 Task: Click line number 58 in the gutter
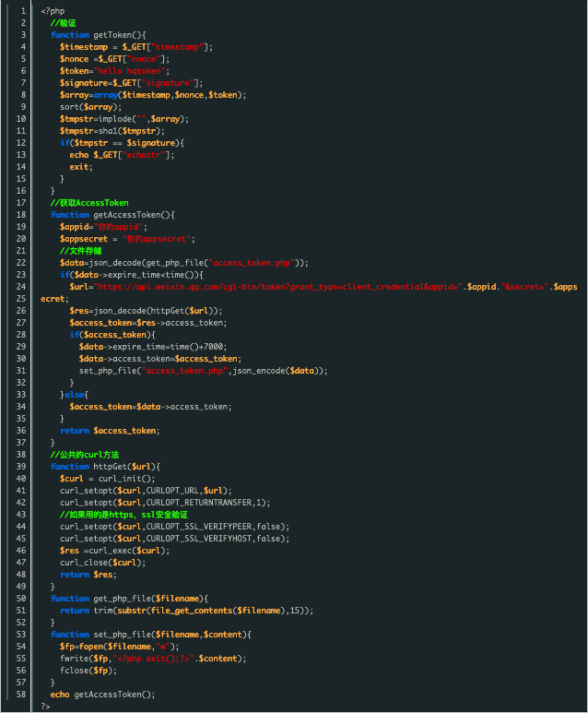click(21, 695)
